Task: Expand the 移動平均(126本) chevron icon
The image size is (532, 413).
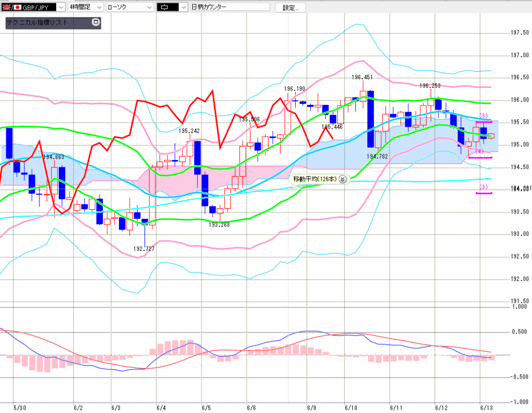Action: pyautogui.click(x=343, y=179)
